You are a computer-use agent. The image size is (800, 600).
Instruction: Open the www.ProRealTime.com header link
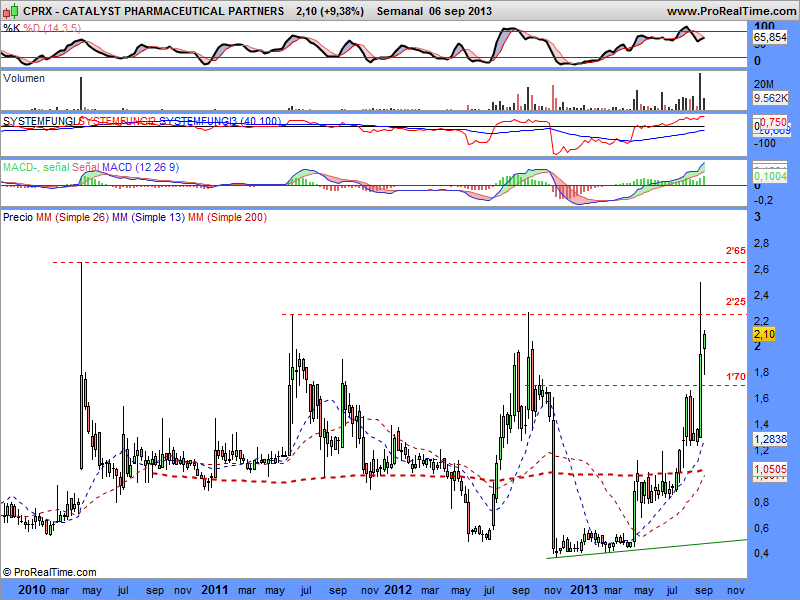(731, 11)
